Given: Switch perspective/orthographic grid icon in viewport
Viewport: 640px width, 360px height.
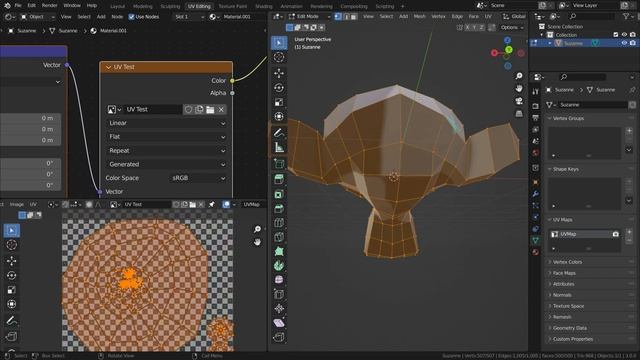Looking at the screenshot, I should pyautogui.click(x=519, y=113).
